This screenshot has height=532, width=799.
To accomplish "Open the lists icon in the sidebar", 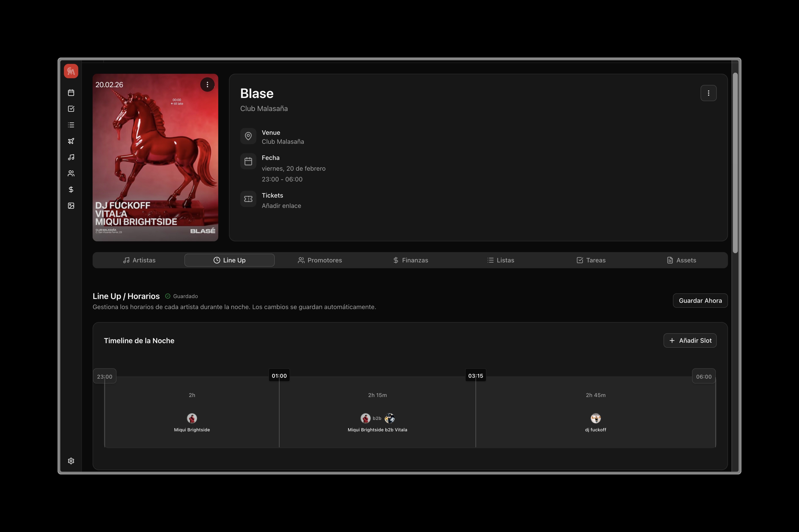I will tap(71, 125).
